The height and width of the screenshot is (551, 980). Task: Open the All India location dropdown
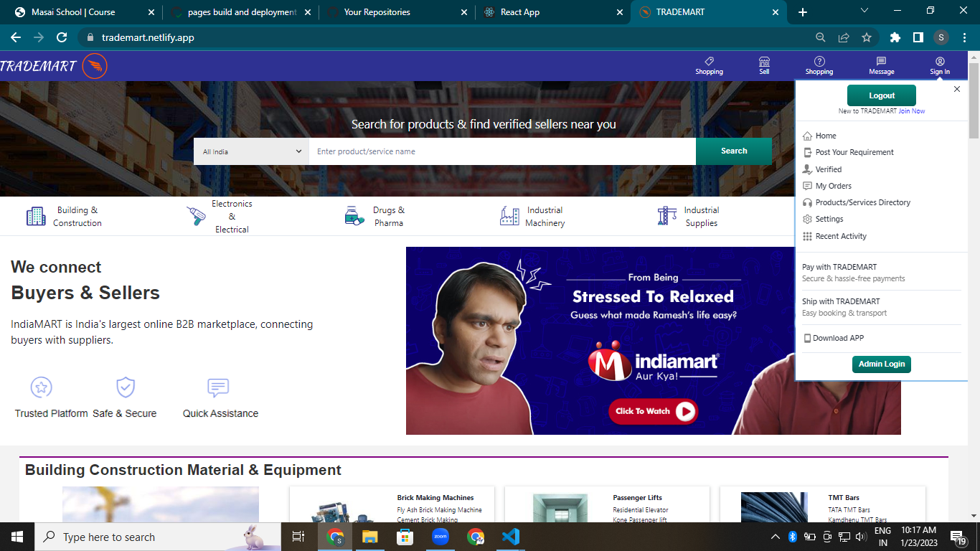point(250,151)
